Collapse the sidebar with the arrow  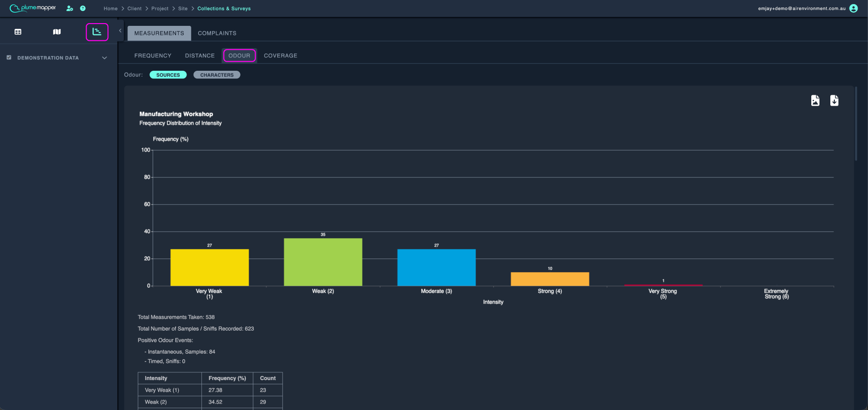(120, 30)
